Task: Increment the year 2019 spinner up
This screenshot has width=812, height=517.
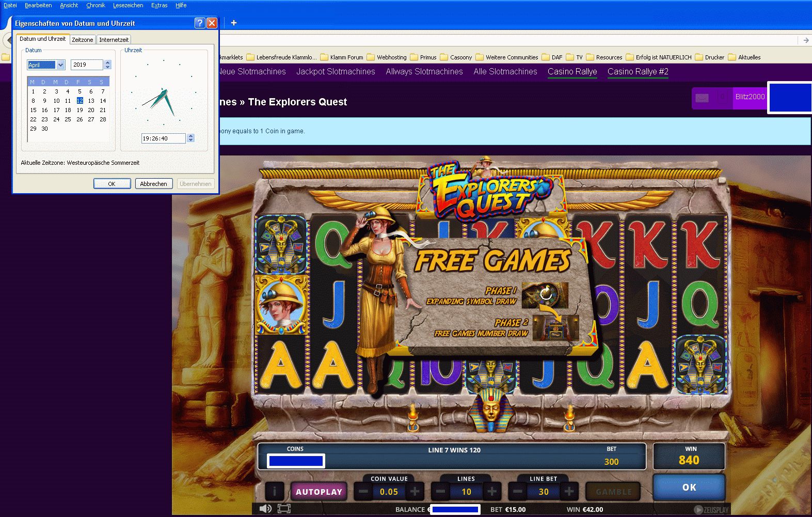Action: pos(107,62)
